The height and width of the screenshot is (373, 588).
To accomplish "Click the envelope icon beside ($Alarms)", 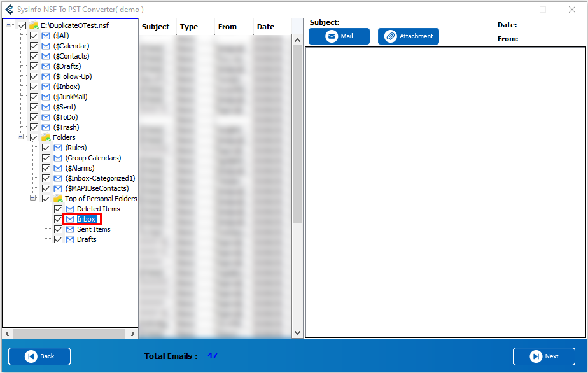I will (x=58, y=168).
